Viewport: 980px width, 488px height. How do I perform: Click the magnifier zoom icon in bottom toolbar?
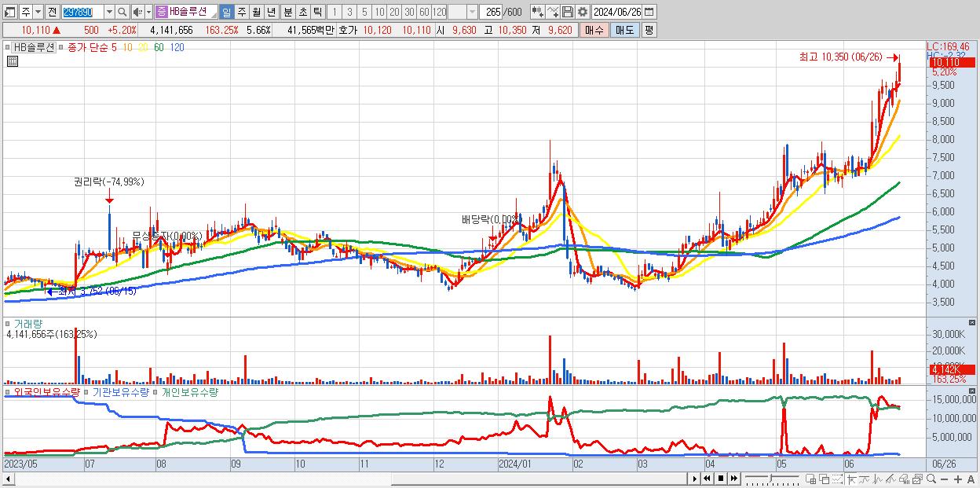tap(931, 479)
